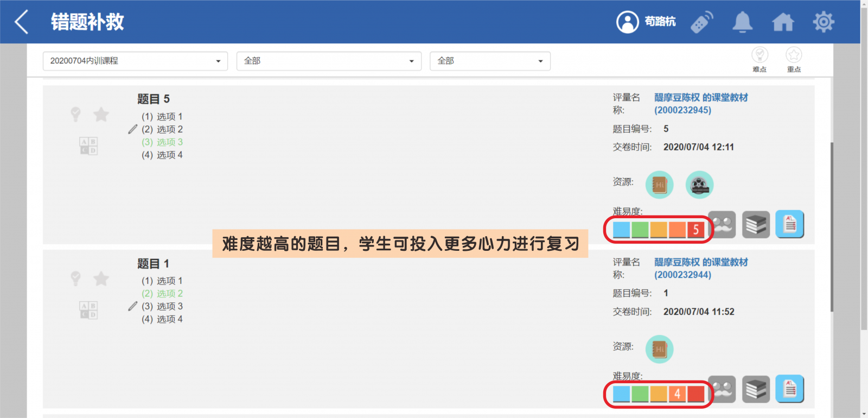Open the stacked books icon for 题目 1
This screenshot has width=868, height=418.
[756, 389]
